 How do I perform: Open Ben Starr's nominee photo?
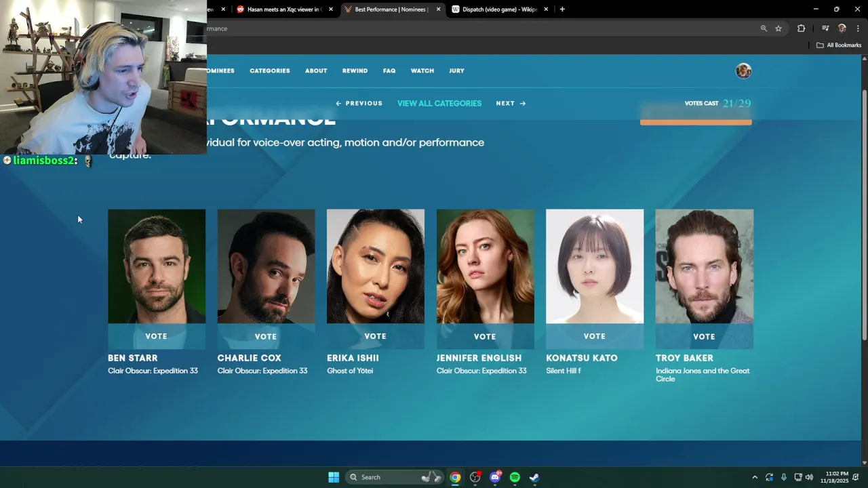click(157, 266)
